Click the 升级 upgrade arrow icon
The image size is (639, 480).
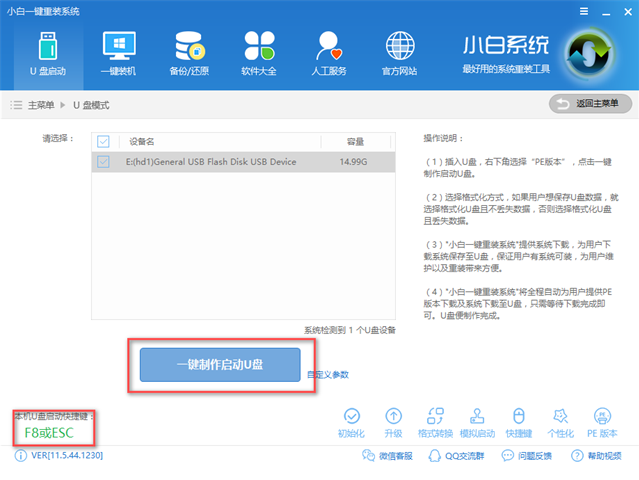(x=393, y=422)
